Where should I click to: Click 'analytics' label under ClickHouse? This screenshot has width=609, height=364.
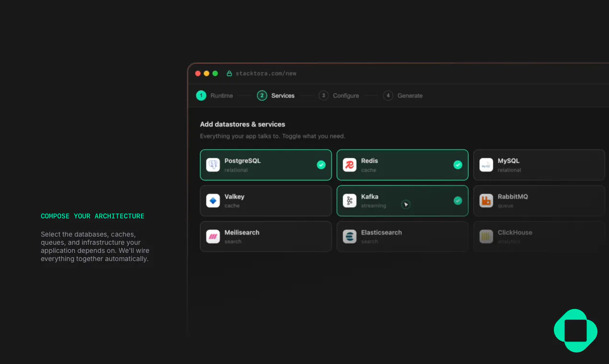point(509,241)
